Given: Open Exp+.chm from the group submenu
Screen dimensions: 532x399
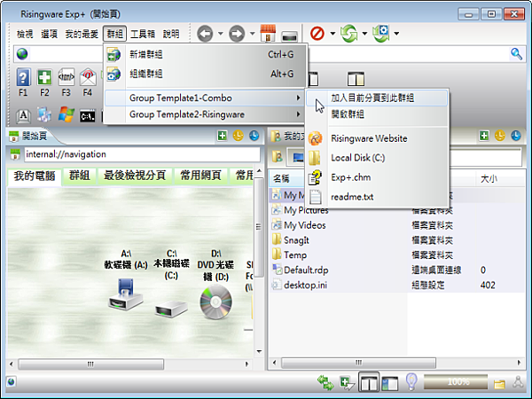Looking at the screenshot, I should click(377, 177).
